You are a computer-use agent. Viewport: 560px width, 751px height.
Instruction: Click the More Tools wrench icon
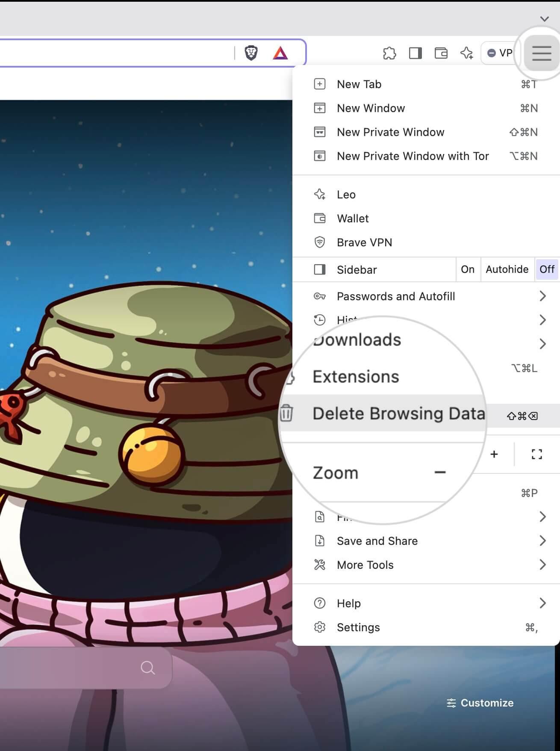pos(320,565)
